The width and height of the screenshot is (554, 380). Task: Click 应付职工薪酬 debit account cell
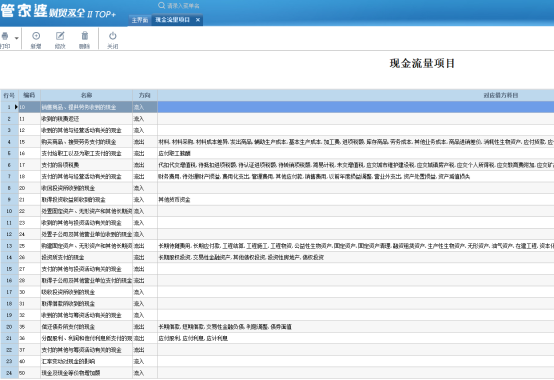[356, 154]
